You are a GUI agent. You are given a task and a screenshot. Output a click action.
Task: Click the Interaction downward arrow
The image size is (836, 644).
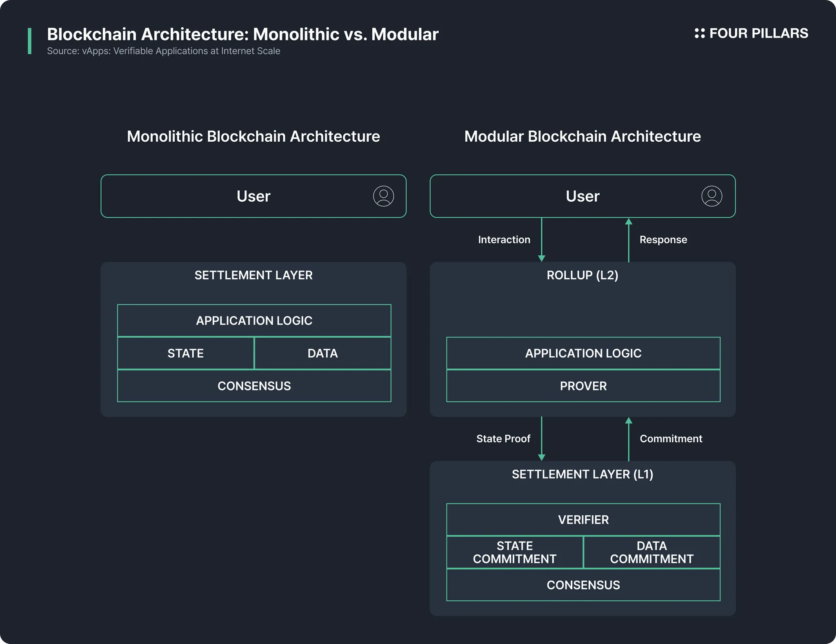[x=542, y=240]
